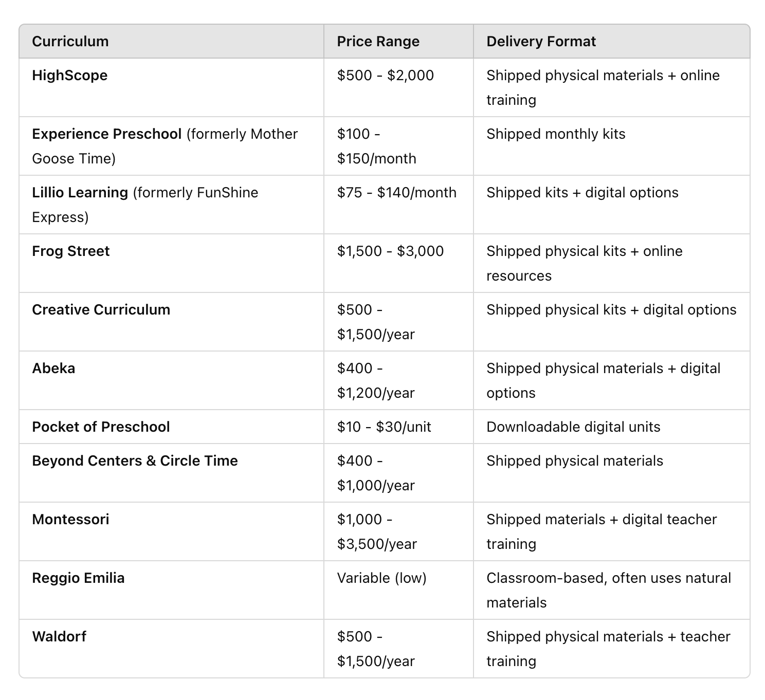This screenshot has width=765, height=700.
Task: Click the Frog Street curriculum name
Action: 70,251
